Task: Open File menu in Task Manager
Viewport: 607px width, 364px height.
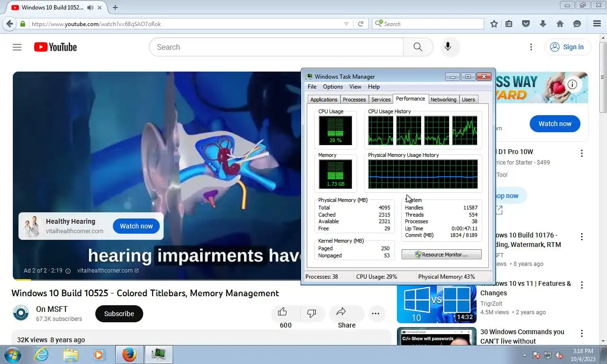Action: (x=312, y=87)
